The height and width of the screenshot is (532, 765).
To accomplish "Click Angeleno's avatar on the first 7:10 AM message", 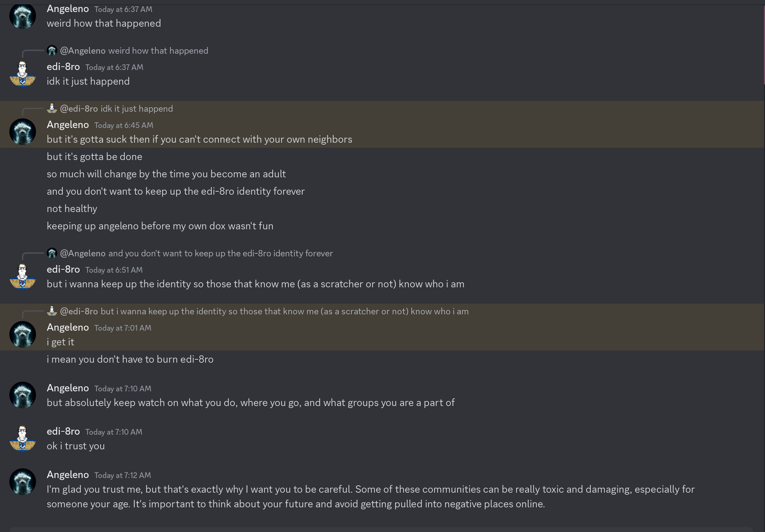I will coord(23,395).
